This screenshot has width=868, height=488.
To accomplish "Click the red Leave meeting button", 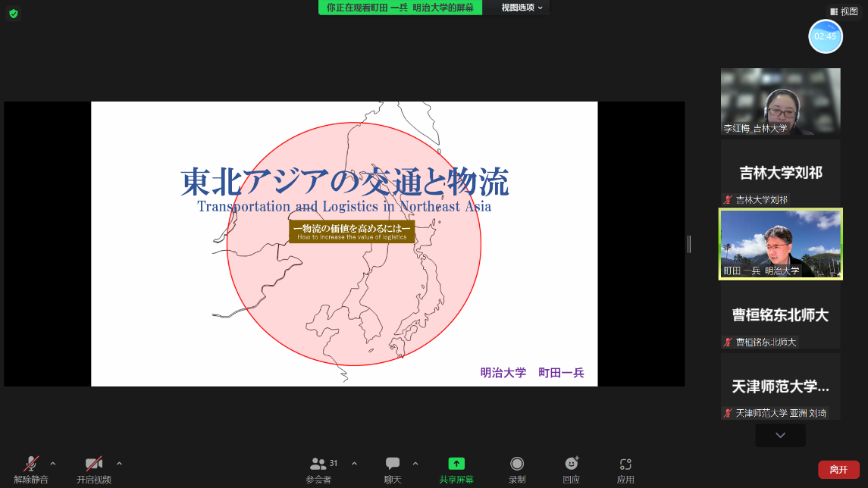I will click(838, 470).
